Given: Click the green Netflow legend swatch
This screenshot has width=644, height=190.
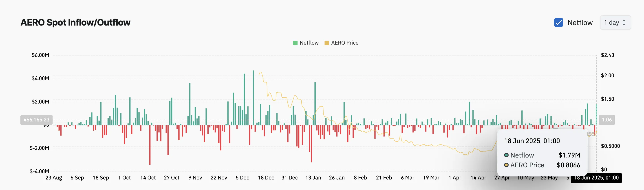Looking at the screenshot, I should tap(295, 43).
